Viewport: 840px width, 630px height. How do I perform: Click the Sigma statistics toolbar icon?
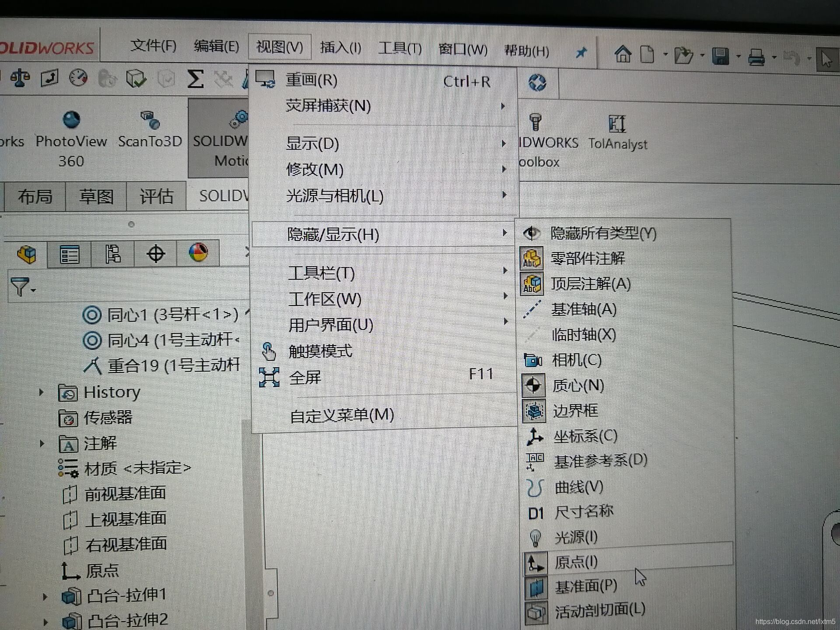pyautogui.click(x=195, y=79)
